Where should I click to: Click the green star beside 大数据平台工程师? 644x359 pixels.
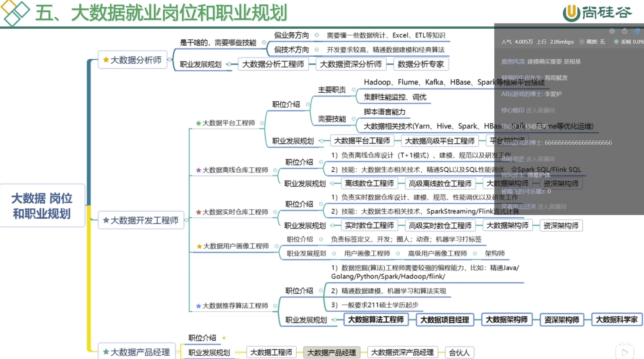point(198,123)
